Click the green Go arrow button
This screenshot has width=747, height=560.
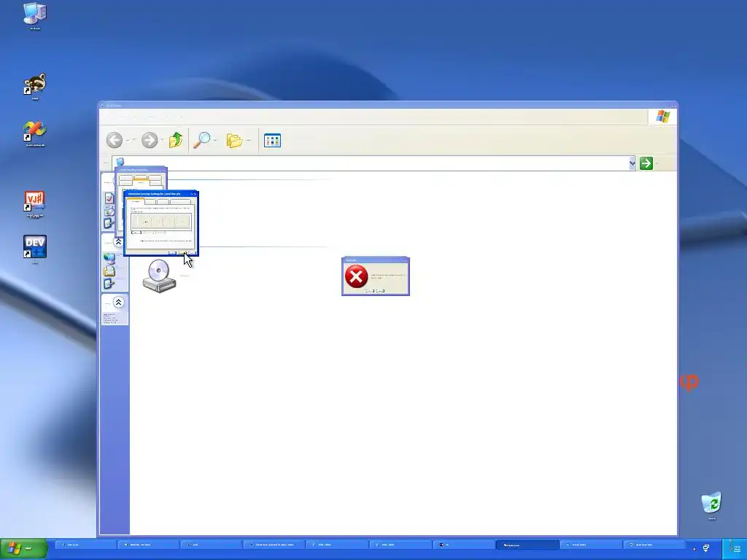pyautogui.click(x=646, y=163)
